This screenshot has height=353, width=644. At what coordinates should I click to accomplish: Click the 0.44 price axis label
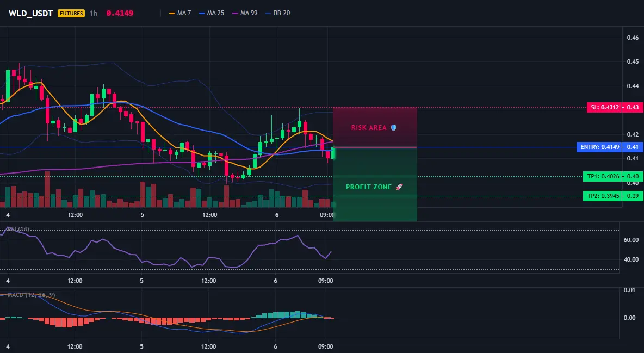pyautogui.click(x=633, y=86)
